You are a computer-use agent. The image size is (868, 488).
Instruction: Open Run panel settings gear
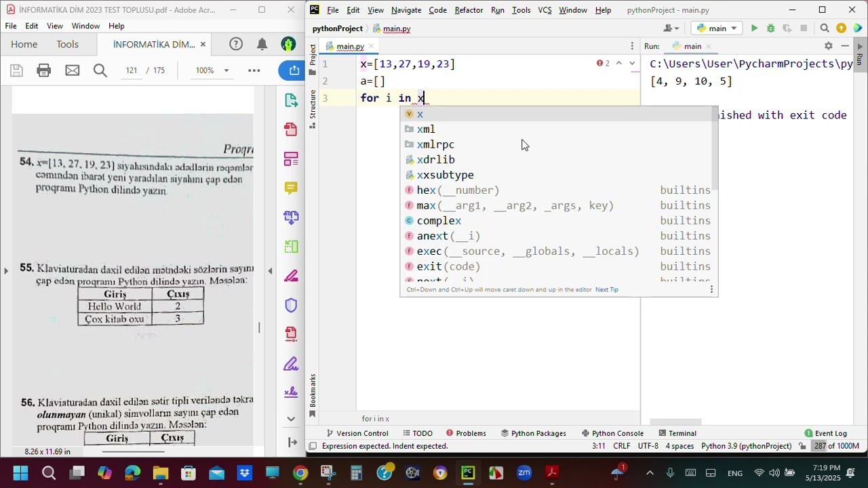click(828, 46)
